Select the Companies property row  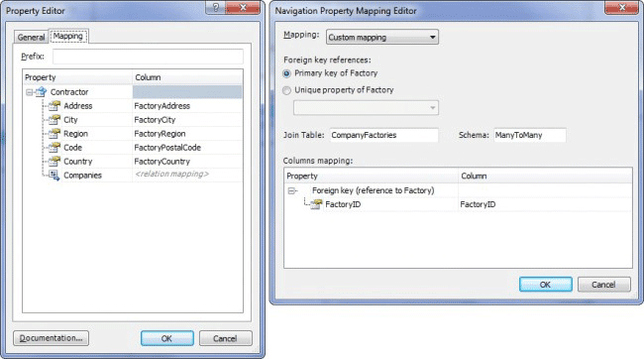coord(133,176)
